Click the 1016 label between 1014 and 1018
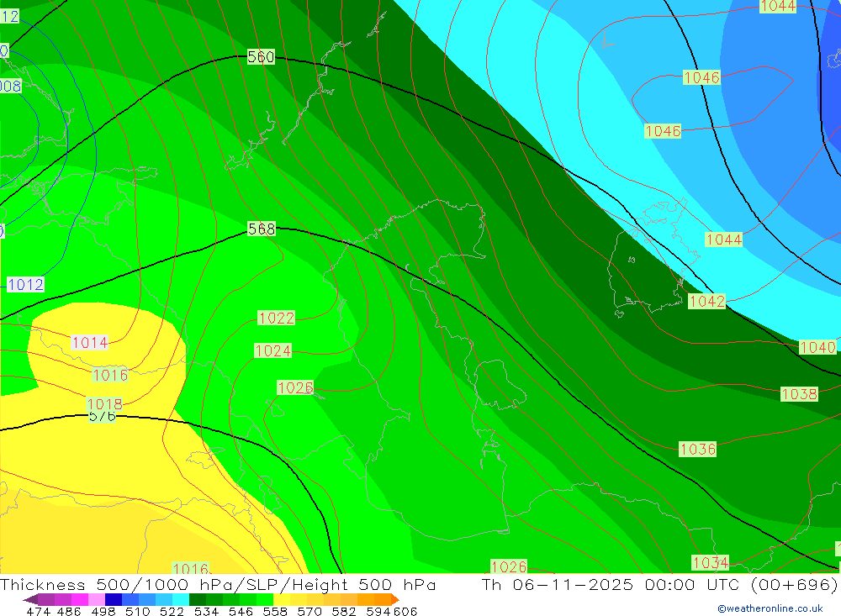This screenshot has width=841, height=616. tap(110, 375)
